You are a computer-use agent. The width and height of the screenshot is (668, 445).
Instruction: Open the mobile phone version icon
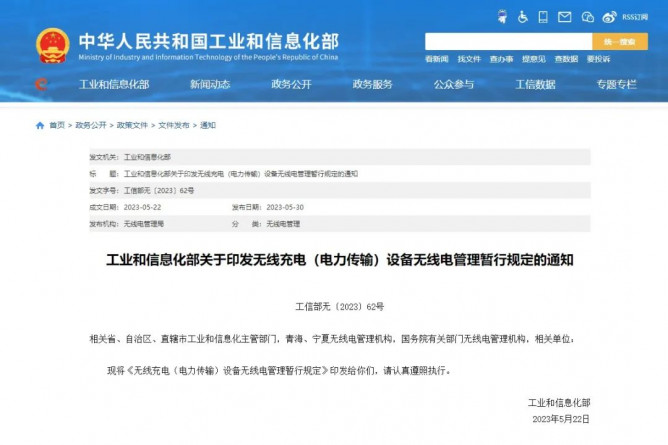coord(543,17)
